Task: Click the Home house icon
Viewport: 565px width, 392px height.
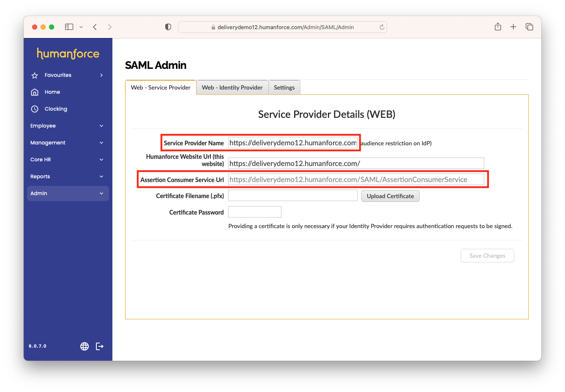Action: click(35, 92)
